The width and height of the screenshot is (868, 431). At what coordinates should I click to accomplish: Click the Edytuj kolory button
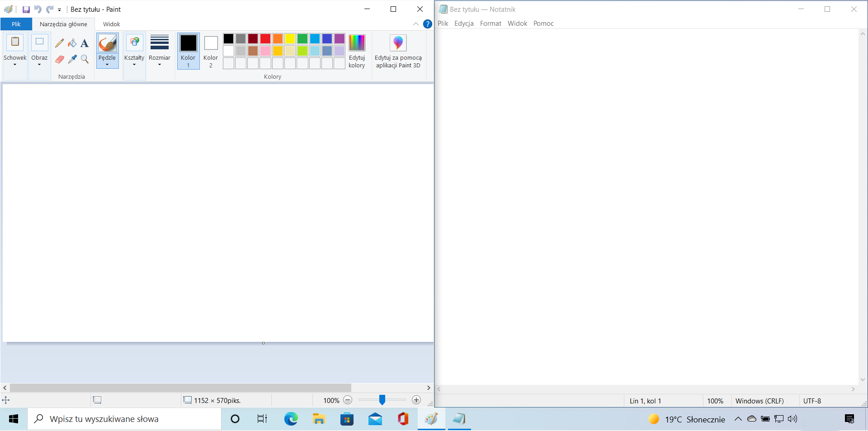tap(357, 51)
